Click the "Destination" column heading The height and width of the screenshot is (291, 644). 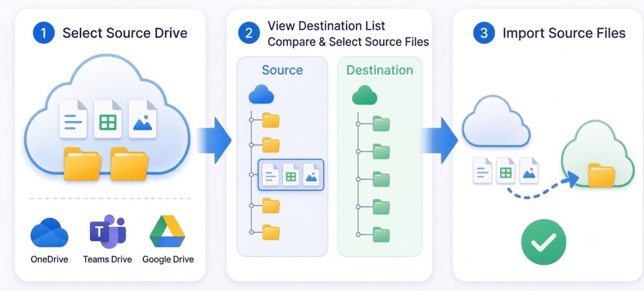click(379, 70)
